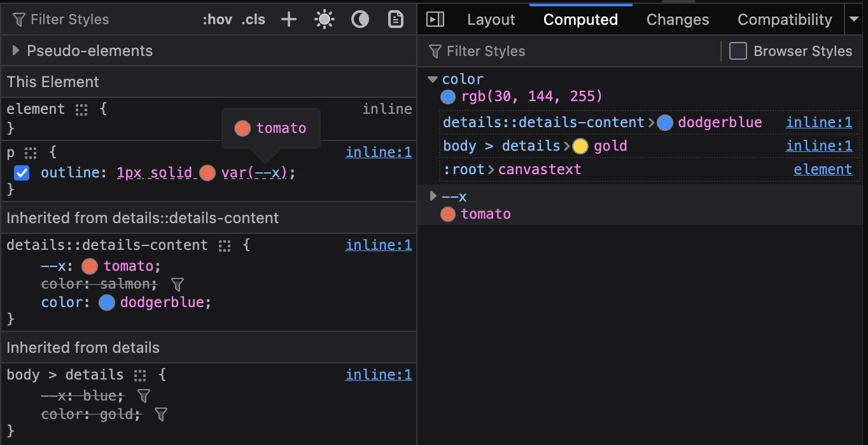
Task: Click the sidebar collapse pane icon
Action: pyautogui.click(x=435, y=20)
